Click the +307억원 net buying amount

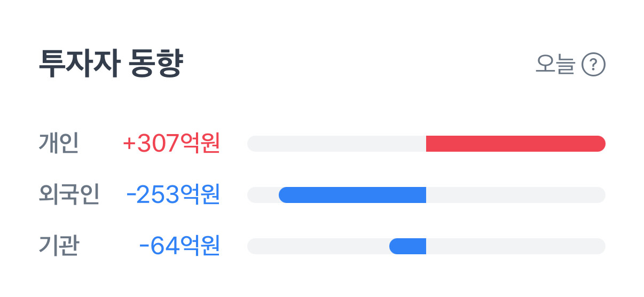click(171, 144)
